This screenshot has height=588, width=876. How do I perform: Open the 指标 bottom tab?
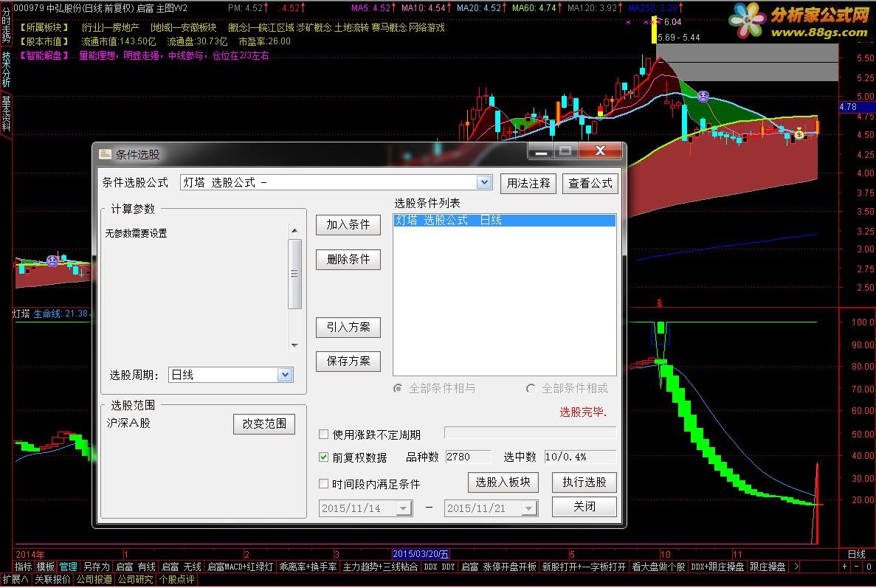[23, 567]
